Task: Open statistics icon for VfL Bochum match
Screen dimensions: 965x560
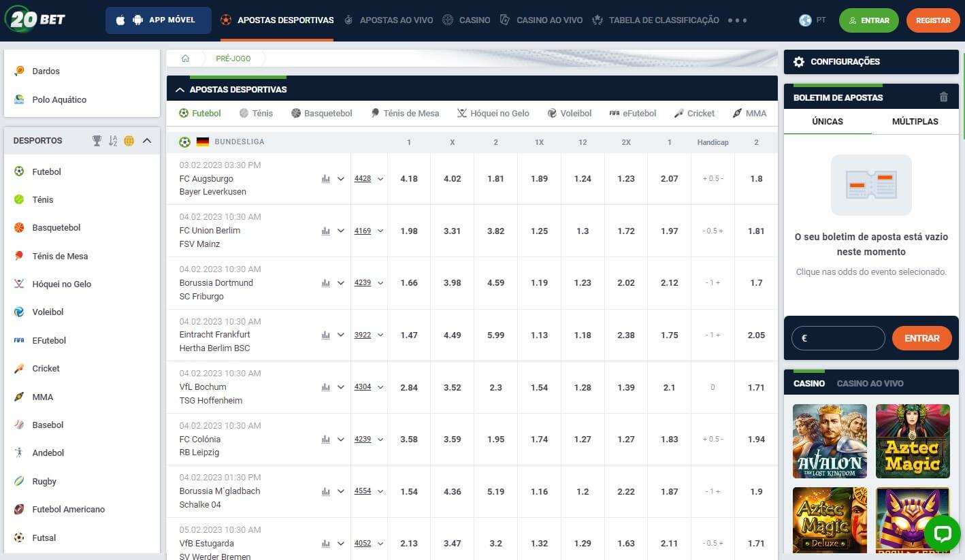Action: [x=325, y=387]
